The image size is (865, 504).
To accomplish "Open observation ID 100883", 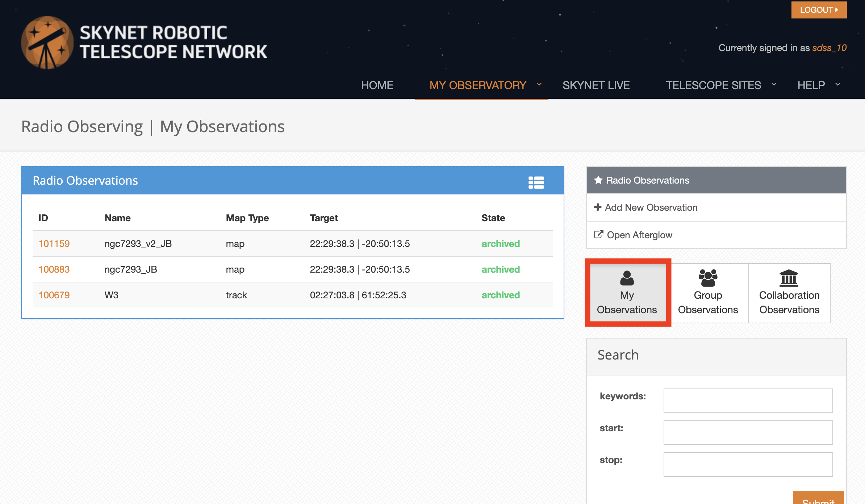I will click(54, 269).
